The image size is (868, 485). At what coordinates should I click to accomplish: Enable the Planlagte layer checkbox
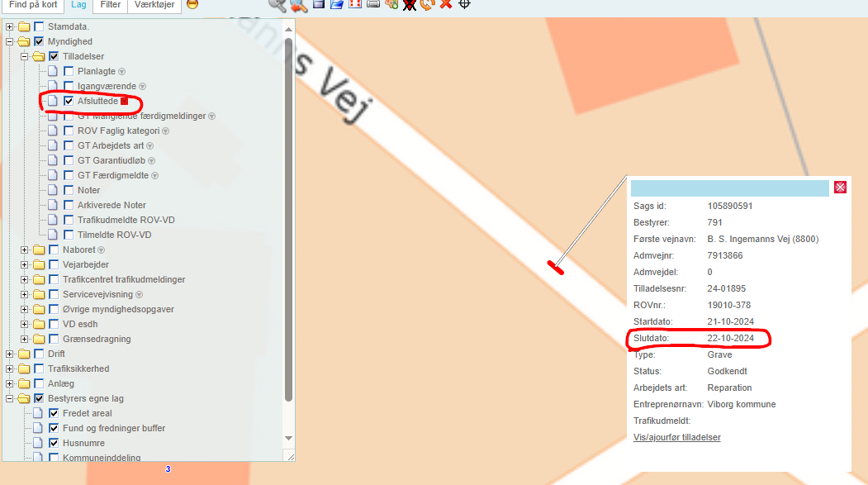69,71
